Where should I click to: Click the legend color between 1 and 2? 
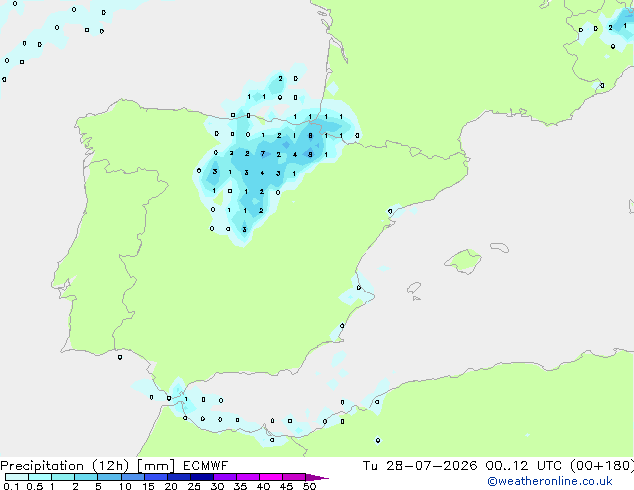(x=63, y=477)
